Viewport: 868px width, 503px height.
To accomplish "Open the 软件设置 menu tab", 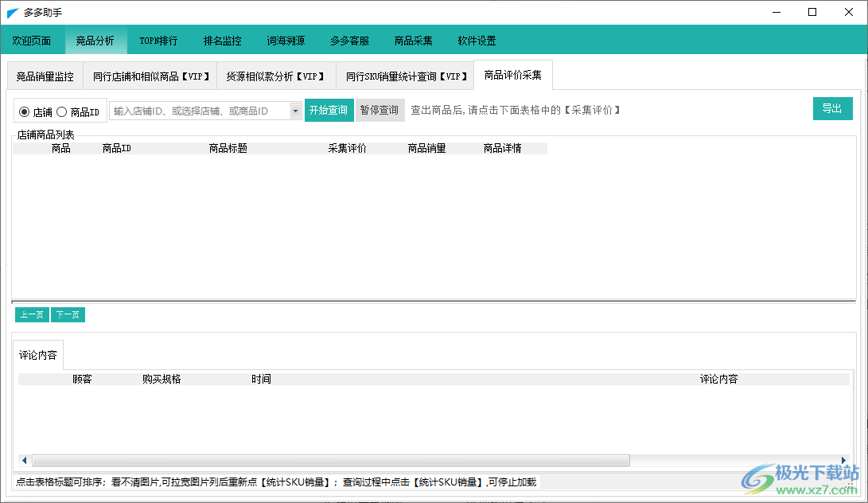I will [476, 40].
